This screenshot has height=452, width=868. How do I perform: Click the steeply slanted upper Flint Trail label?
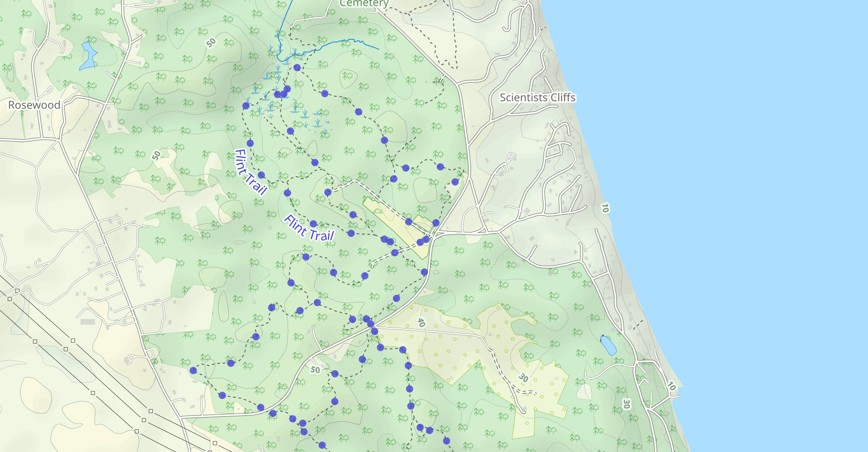coord(250,172)
